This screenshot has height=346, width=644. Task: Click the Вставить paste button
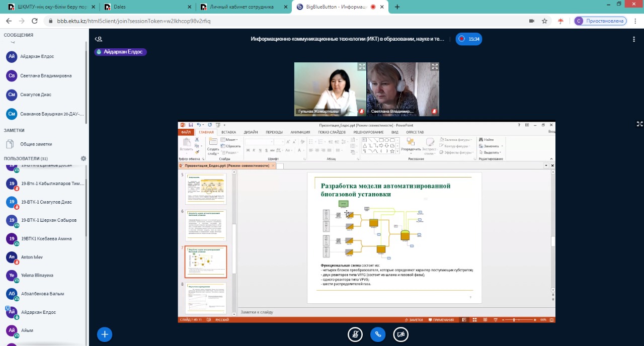(x=186, y=145)
